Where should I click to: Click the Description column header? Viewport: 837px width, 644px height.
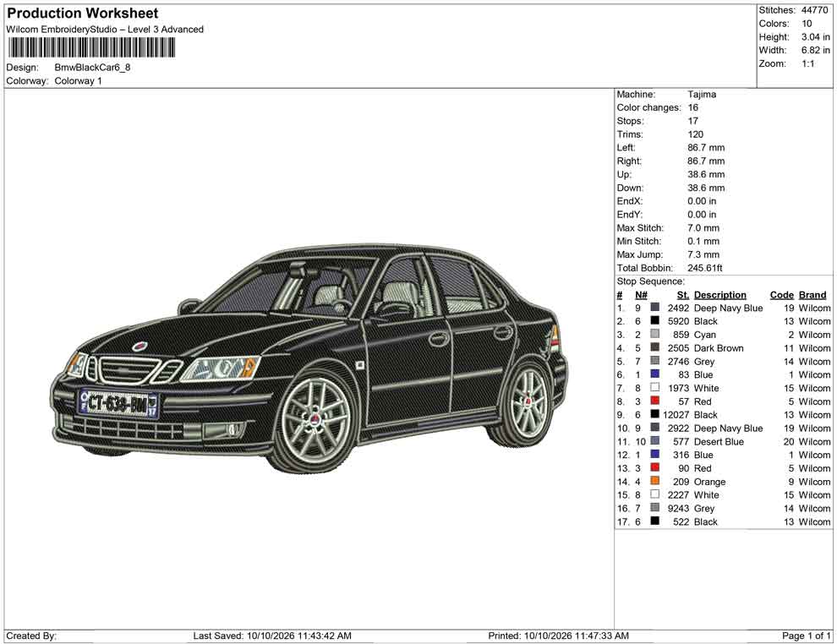pos(719,295)
